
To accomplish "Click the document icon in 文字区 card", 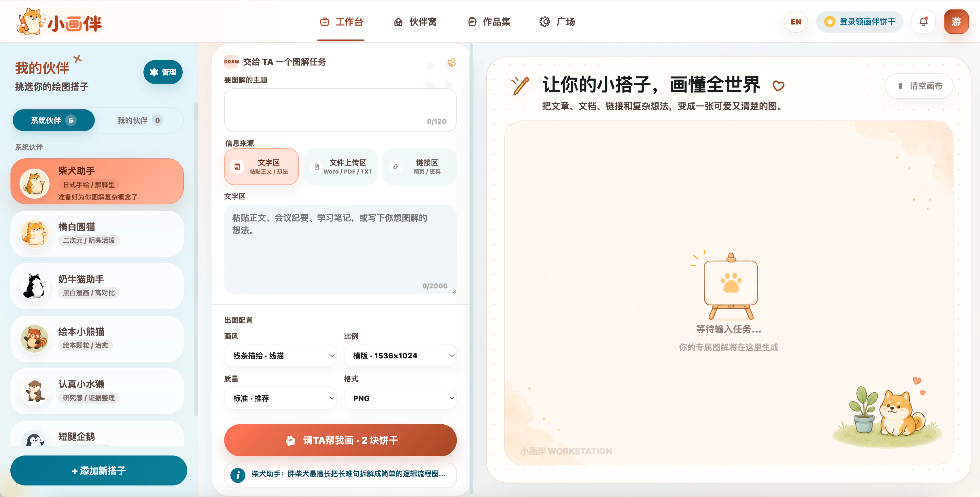I will pos(237,166).
